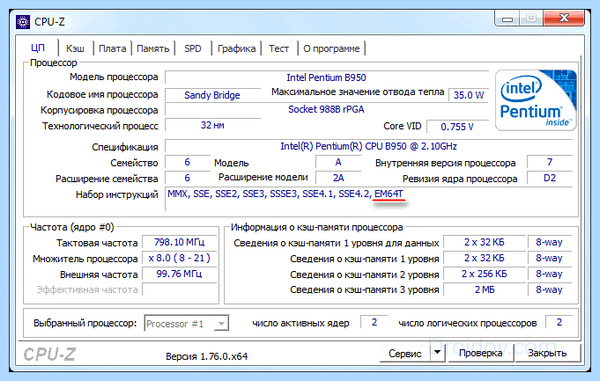Image resolution: width=600 pixels, height=381 pixels.
Task: Open the Плата tab
Action: [x=112, y=49]
